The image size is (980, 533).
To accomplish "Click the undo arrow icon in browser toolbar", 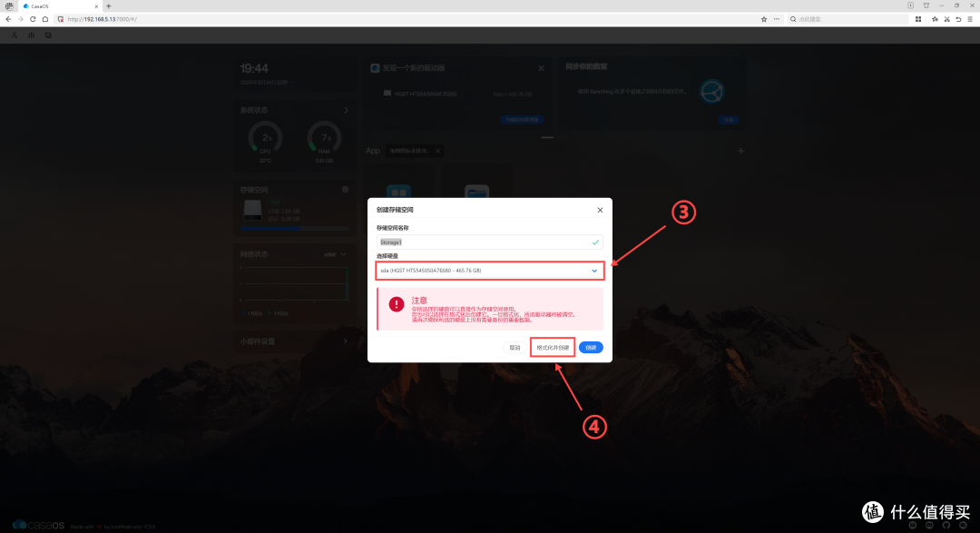I will pyautogui.click(x=958, y=19).
